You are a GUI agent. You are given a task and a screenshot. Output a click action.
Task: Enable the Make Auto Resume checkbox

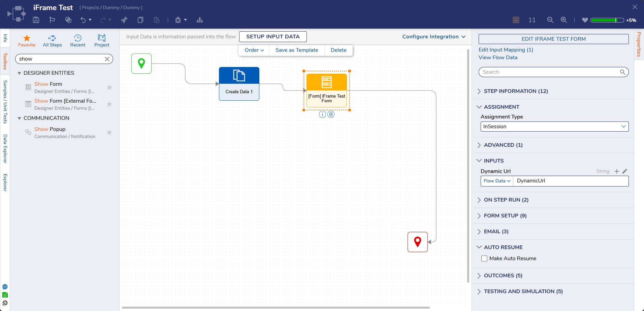pyautogui.click(x=484, y=258)
